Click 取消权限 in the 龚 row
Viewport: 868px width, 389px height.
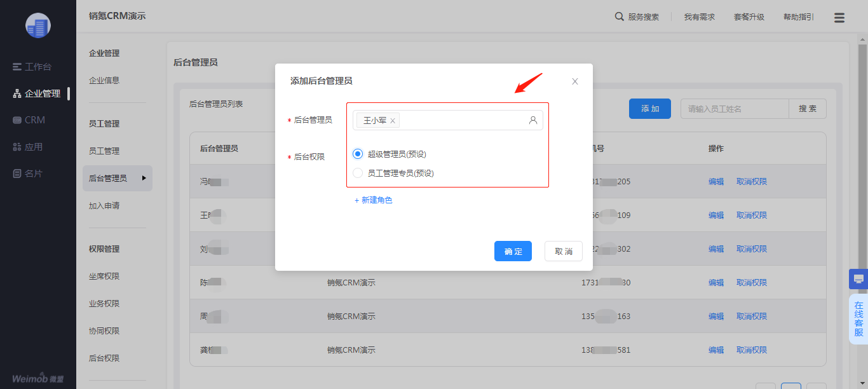[752, 350]
